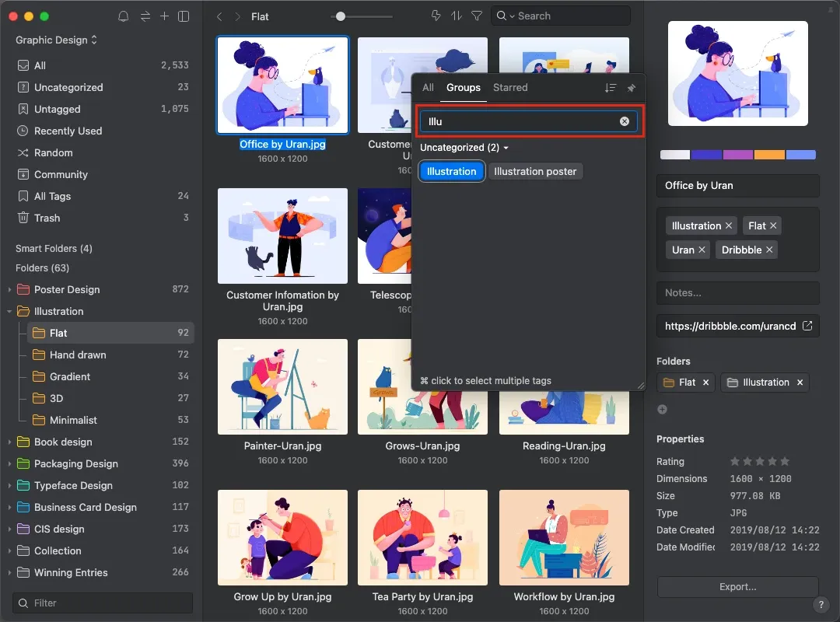This screenshot has height=622, width=840.
Task: Pin the tag popup panel
Action: (x=632, y=88)
